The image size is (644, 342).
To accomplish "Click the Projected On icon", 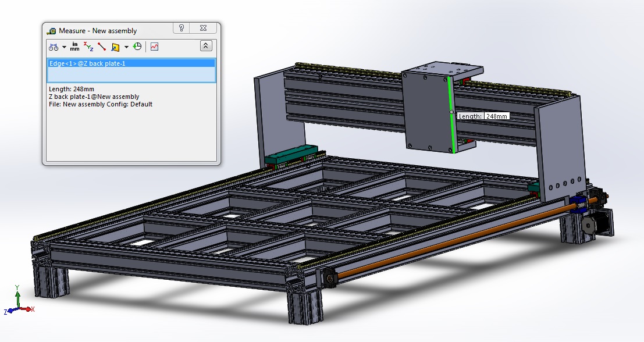I will pyautogui.click(x=115, y=47).
